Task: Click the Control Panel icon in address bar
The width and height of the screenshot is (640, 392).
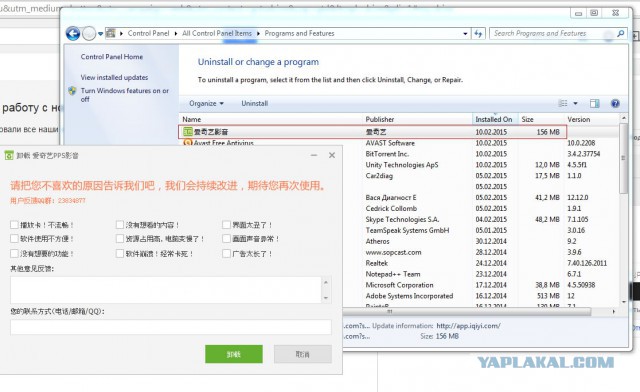Action: tap(111, 33)
